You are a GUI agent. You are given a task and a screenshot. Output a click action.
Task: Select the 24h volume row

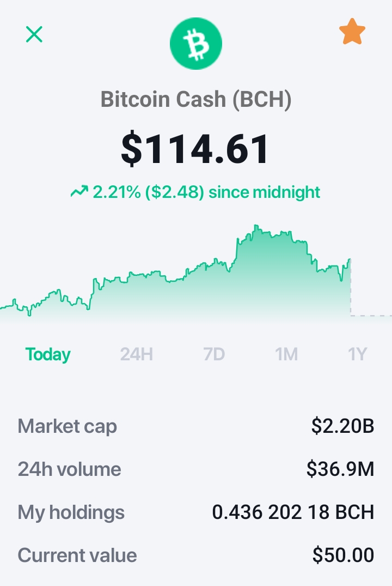(x=196, y=469)
